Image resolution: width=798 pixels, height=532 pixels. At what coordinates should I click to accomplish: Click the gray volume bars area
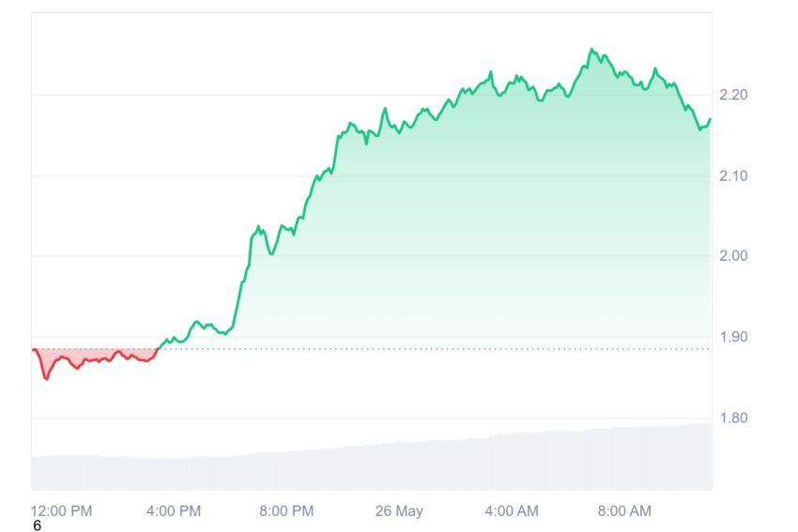pos(372,465)
